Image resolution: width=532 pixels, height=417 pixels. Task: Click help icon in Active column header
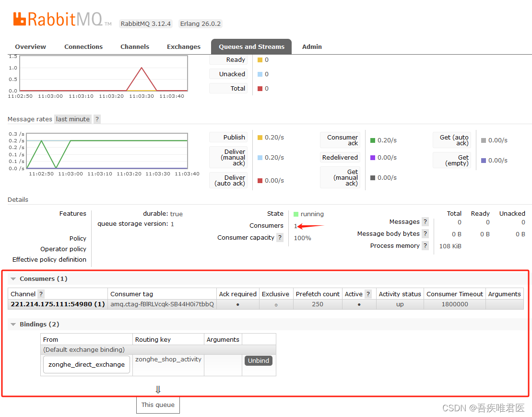pyautogui.click(x=368, y=294)
